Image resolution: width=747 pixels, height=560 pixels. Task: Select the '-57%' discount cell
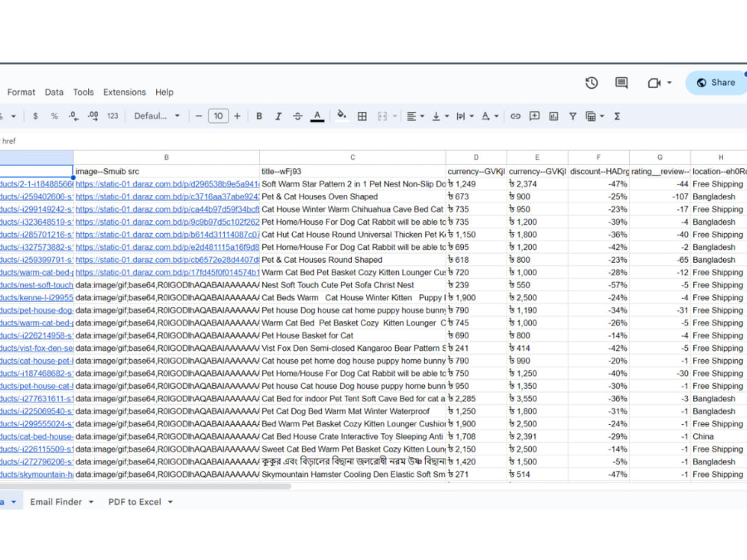pos(598,284)
